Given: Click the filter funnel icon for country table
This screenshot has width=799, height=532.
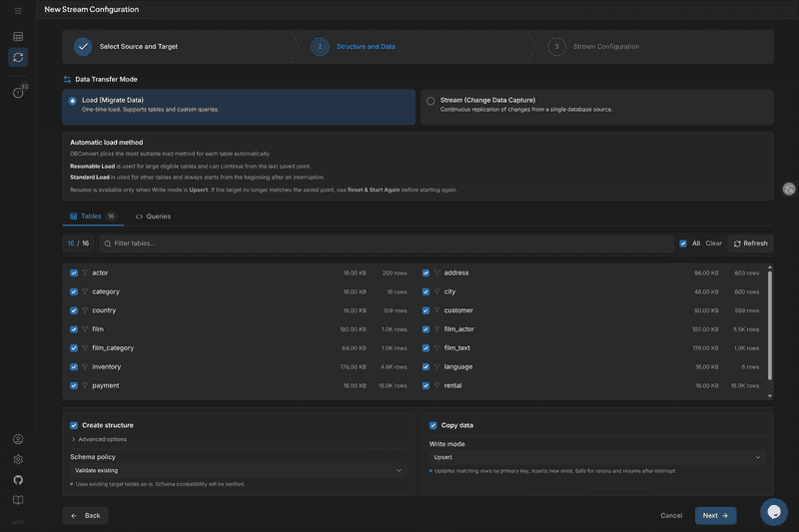Looking at the screenshot, I should click(x=85, y=310).
